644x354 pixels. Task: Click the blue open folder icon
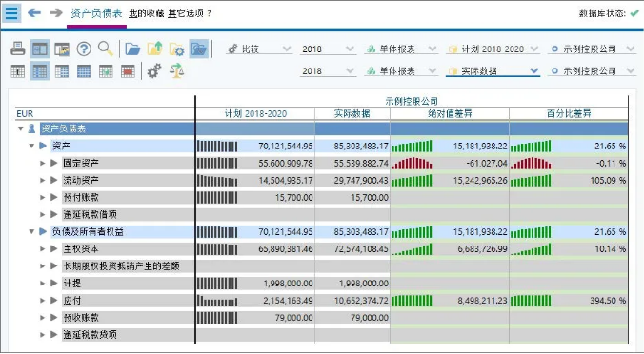coord(132,49)
